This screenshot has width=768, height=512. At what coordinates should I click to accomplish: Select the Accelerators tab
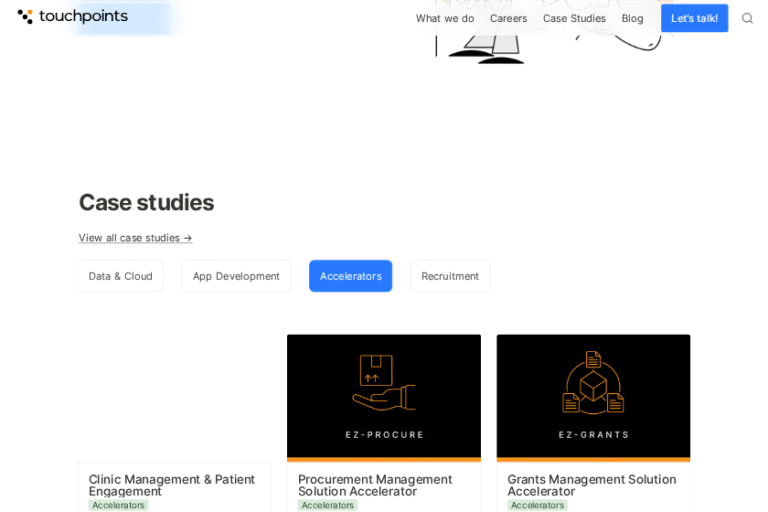pyautogui.click(x=350, y=276)
